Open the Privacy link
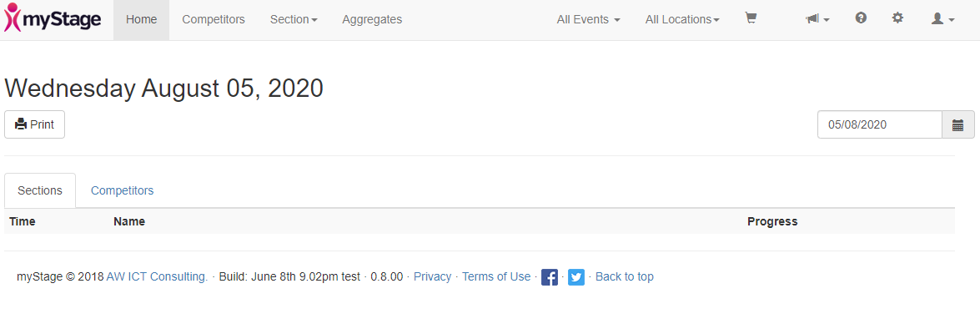This screenshot has width=980, height=324. tap(433, 276)
